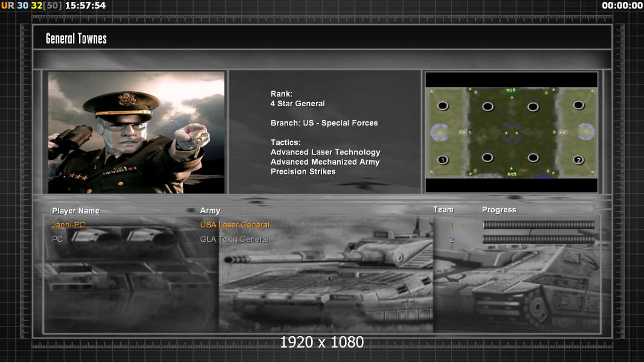Screen dimensions: 644x362
Task: Select the 'Janni-PC' player name
Action: (68, 224)
